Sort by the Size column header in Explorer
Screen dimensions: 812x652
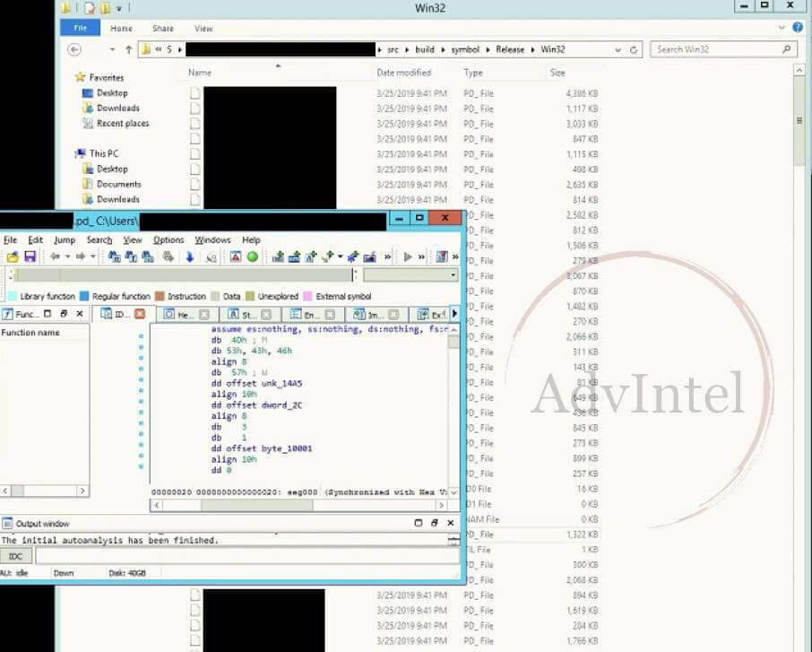(x=557, y=73)
